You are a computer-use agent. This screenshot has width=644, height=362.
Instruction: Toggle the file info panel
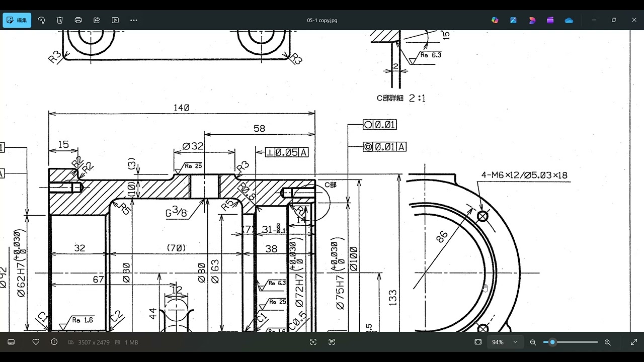click(x=54, y=342)
